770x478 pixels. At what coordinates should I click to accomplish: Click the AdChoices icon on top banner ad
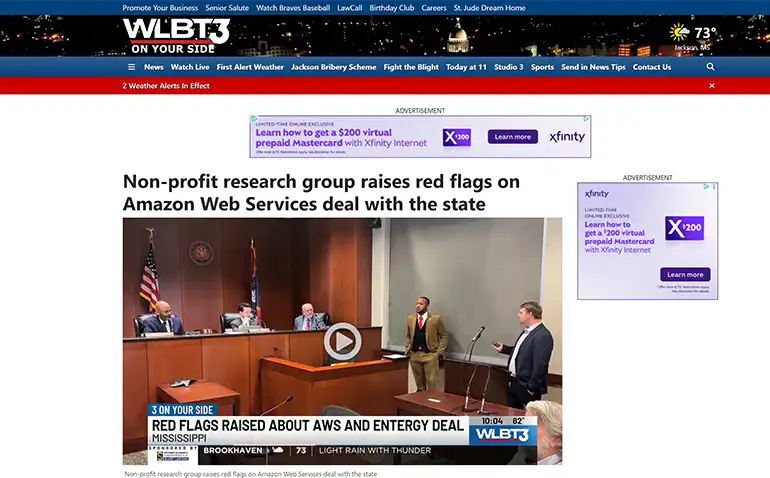click(x=586, y=119)
